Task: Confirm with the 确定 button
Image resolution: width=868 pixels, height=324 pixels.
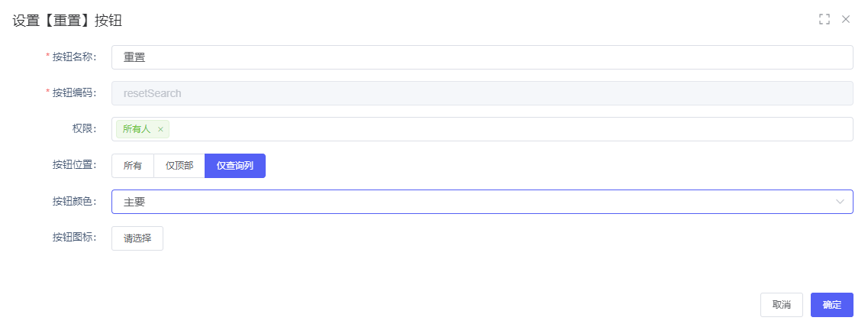Action: point(831,305)
